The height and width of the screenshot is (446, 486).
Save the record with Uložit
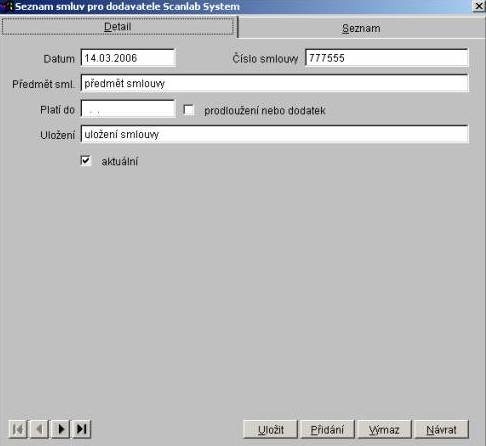271,429
